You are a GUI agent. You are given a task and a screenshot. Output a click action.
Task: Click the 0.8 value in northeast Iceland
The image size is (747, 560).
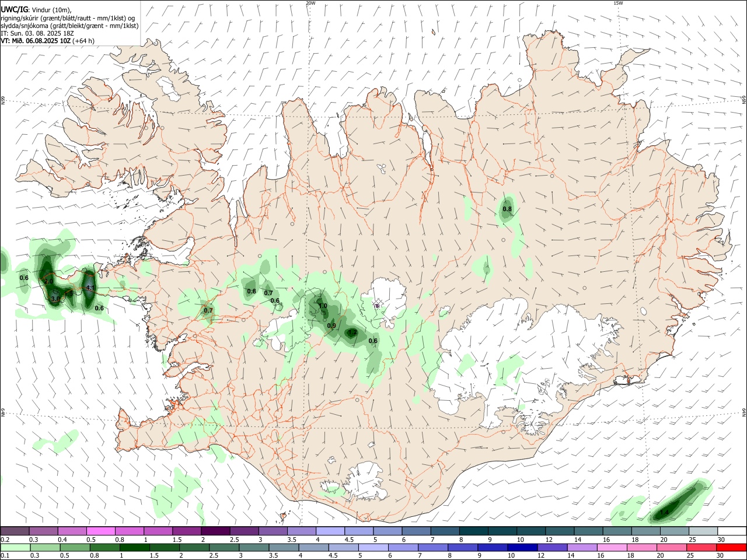pyautogui.click(x=507, y=209)
